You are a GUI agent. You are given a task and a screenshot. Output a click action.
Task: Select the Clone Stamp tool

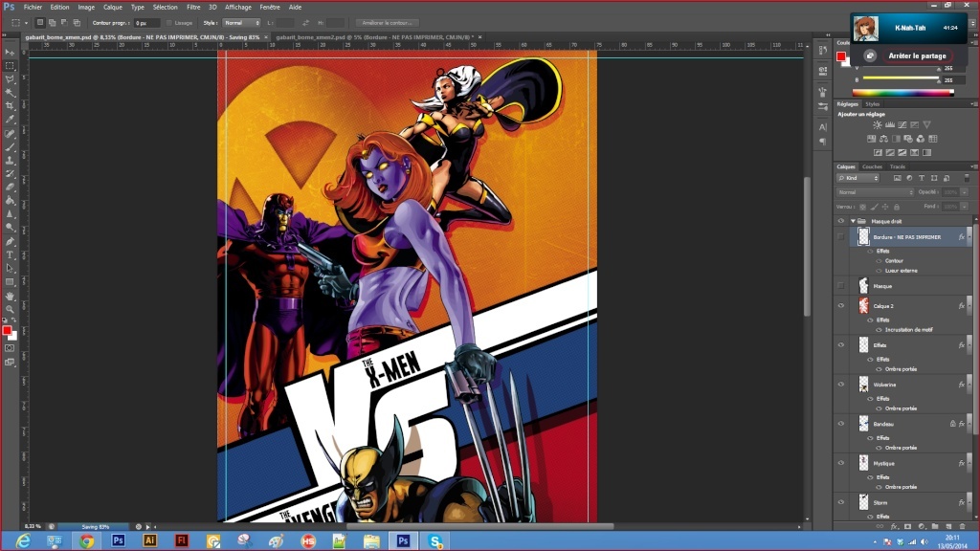pyautogui.click(x=10, y=160)
